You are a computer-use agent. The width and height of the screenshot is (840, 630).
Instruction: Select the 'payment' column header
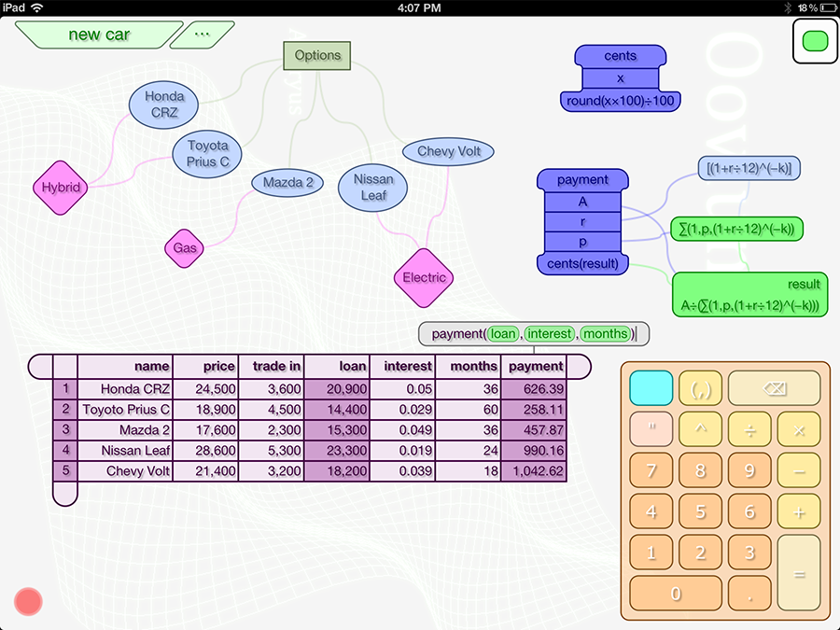(534, 367)
